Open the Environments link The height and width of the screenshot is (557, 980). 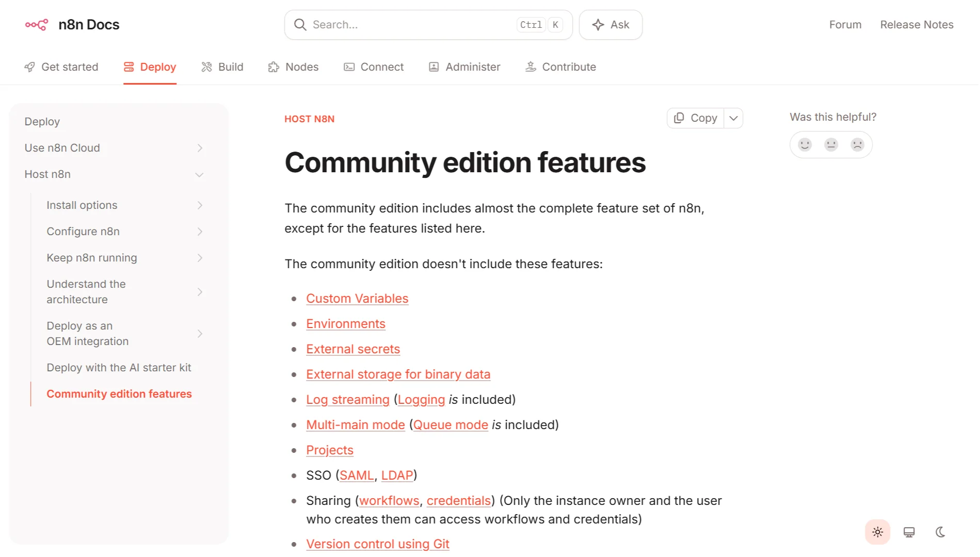click(x=346, y=324)
